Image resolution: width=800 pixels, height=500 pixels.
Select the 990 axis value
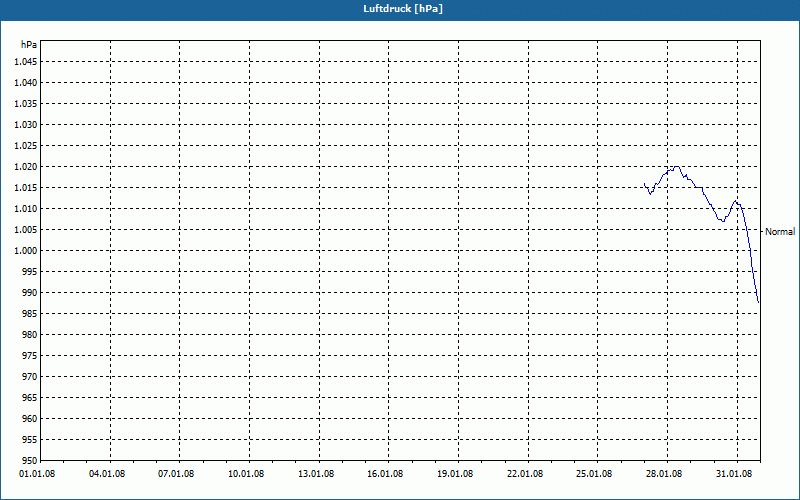pos(30,293)
